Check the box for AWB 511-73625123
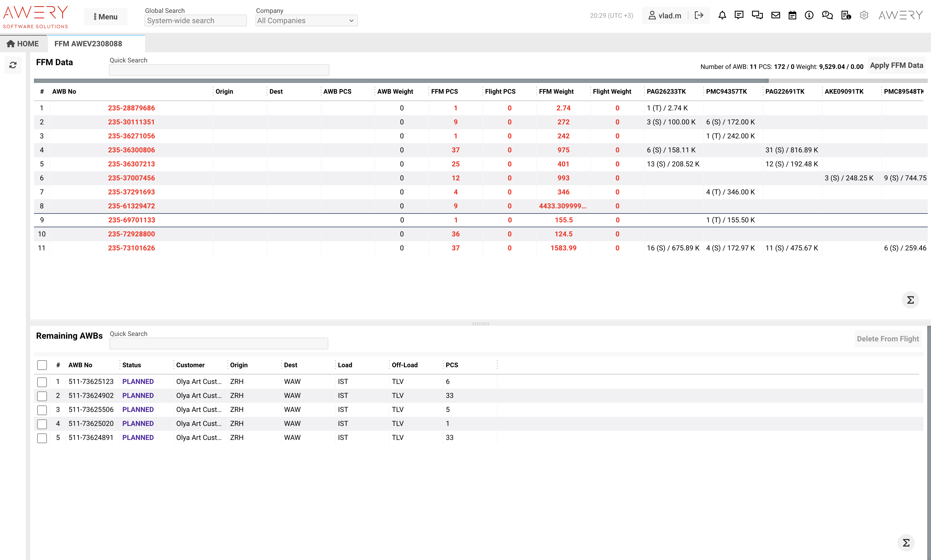931x560 pixels. pos(42,382)
